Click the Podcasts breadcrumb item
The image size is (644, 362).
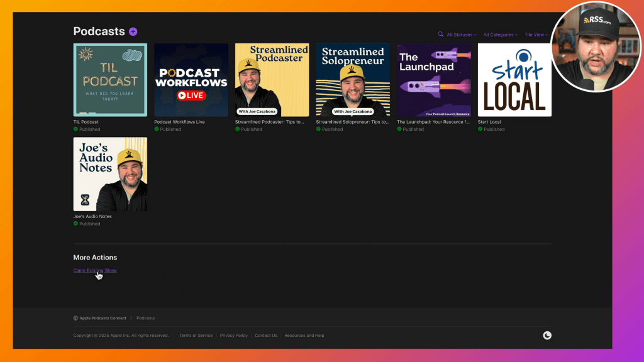[x=145, y=318]
